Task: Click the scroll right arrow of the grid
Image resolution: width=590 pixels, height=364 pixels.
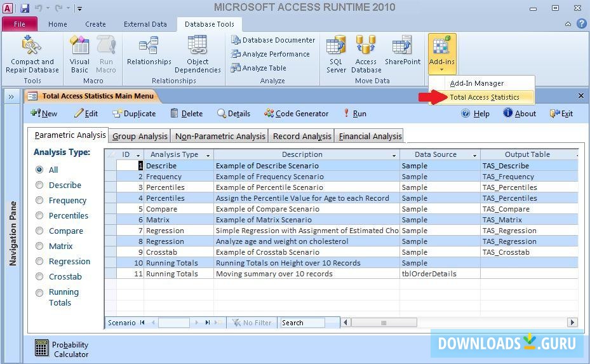Action: tap(572, 323)
